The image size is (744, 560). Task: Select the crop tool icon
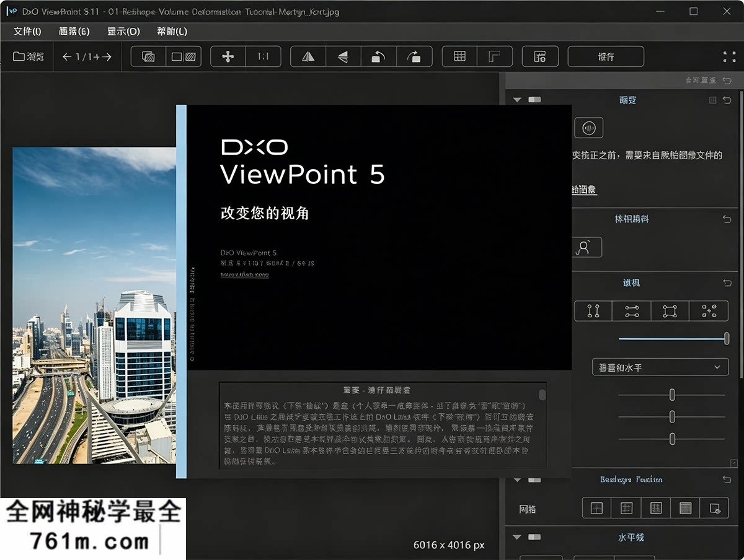click(495, 56)
